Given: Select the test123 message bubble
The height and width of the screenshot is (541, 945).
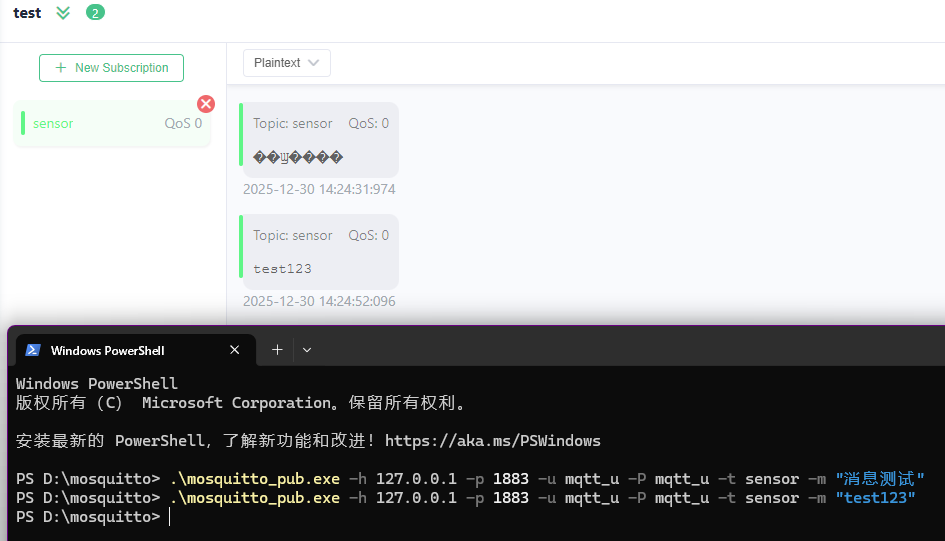Looking at the screenshot, I should [x=319, y=252].
